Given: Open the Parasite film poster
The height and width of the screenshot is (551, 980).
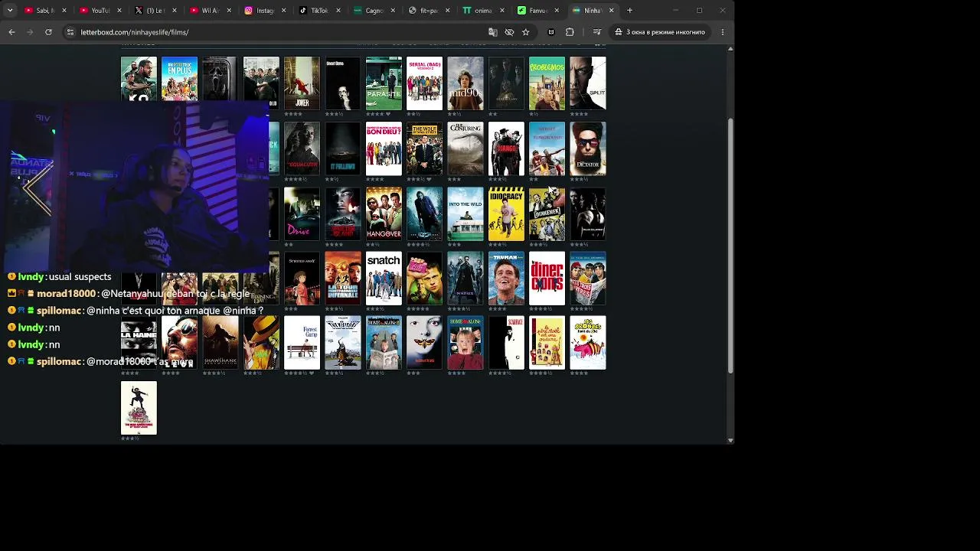Looking at the screenshot, I should coord(384,83).
